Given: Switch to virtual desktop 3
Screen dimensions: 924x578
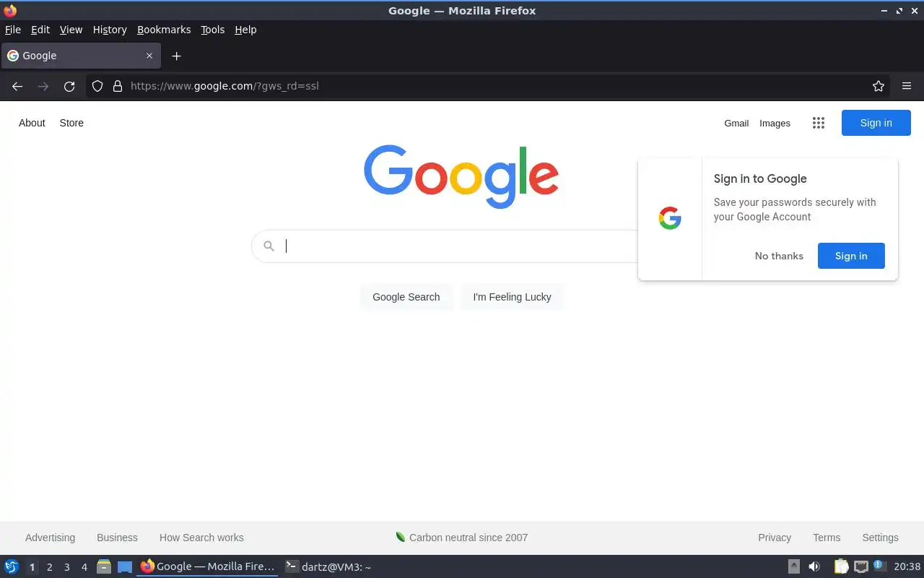Looking at the screenshot, I should coord(66,567).
